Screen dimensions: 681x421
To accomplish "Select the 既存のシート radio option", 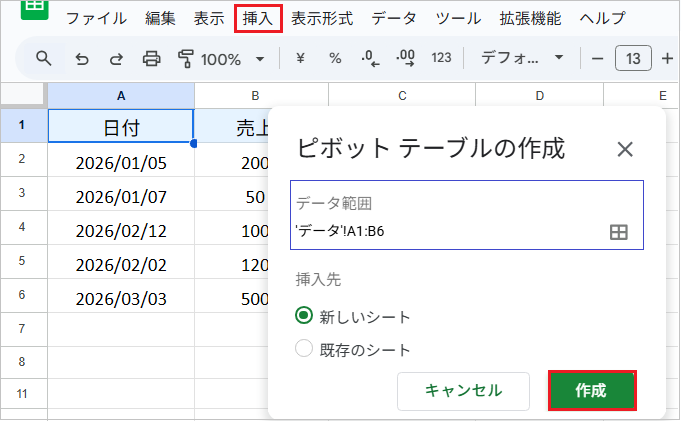I will coord(304,348).
